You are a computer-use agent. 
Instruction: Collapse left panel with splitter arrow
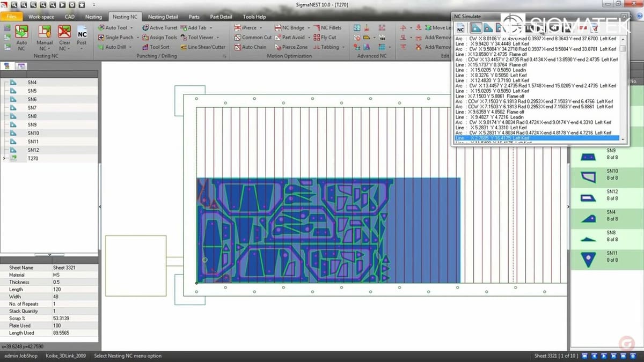[x=100, y=206]
